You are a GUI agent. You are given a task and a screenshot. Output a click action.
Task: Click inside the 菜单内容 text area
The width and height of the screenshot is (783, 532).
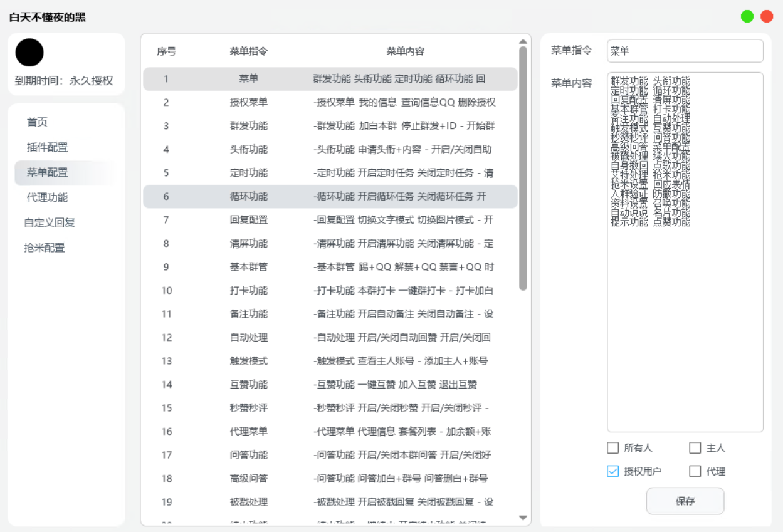(685, 313)
